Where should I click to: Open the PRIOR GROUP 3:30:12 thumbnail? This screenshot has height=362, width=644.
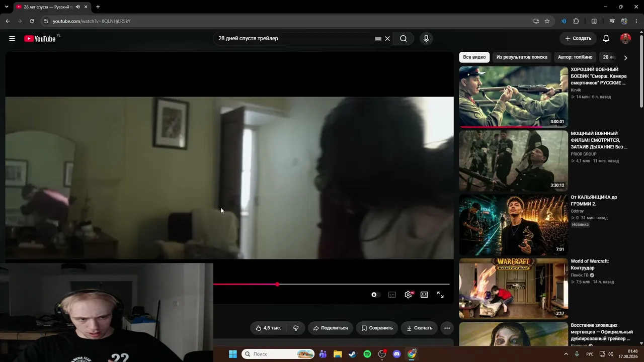pyautogui.click(x=513, y=161)
